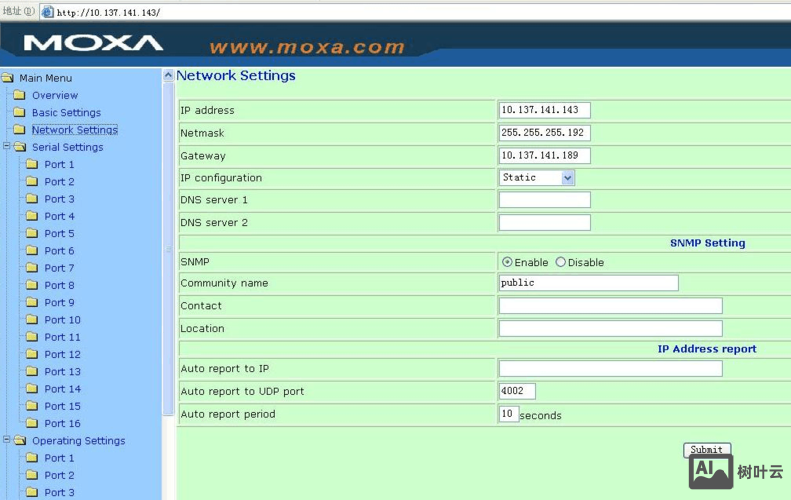
Task: Click the Port 4 folder icon
Action: pos(32,216)
